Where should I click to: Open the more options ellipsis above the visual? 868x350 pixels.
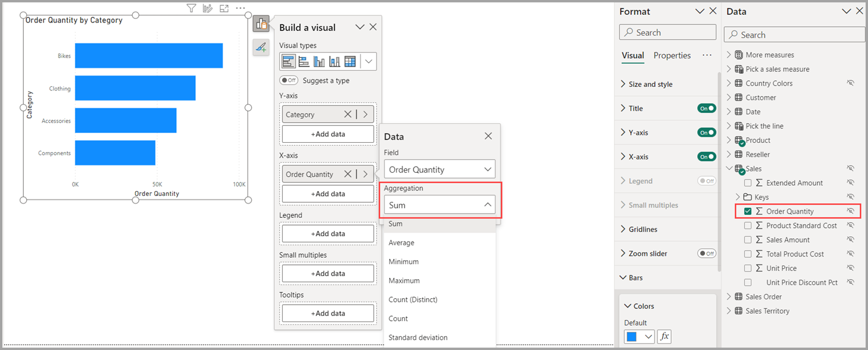(240, 8)
